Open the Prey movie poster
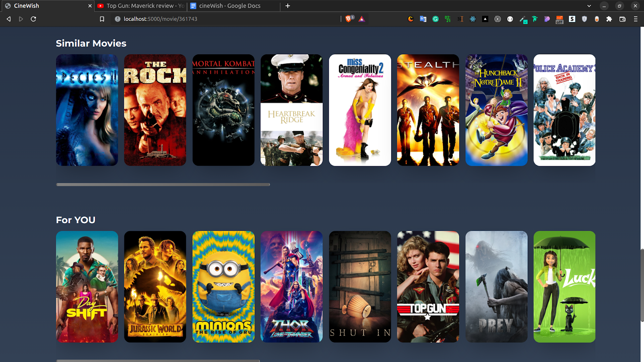The width and height of the screenshot is (644, 362). (x=496, y=287)
